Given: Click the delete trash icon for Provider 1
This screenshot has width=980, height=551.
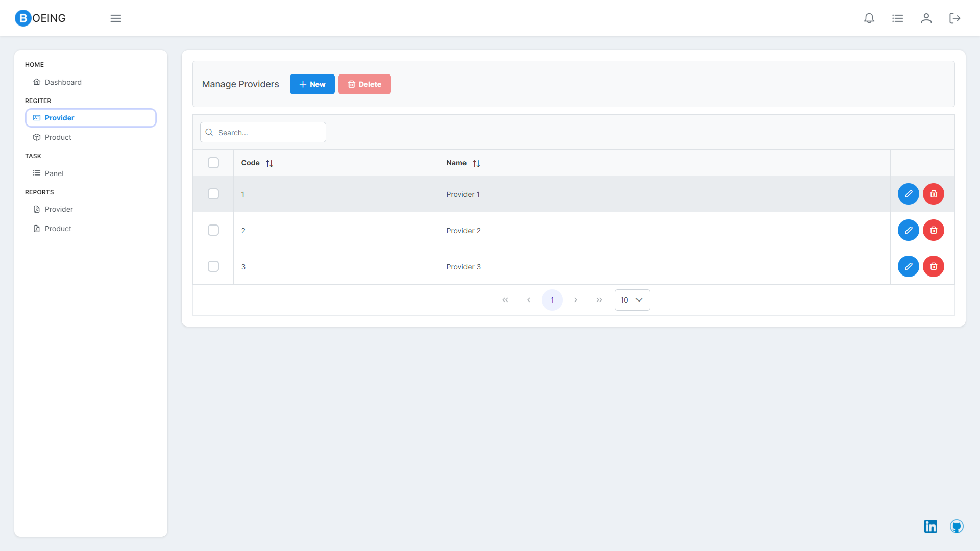Looking at the screenshot, I should coord(933,194).
